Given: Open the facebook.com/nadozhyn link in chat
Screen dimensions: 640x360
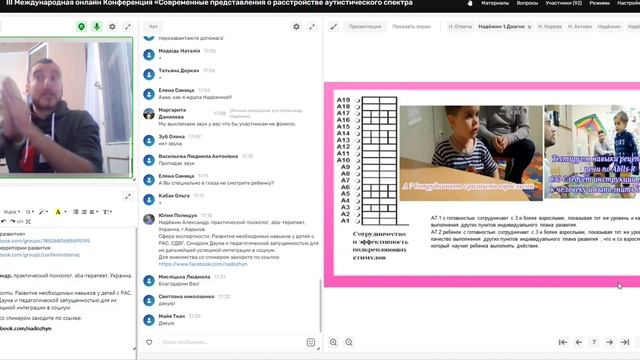Looking at the screenshot, I should (203, 264).
